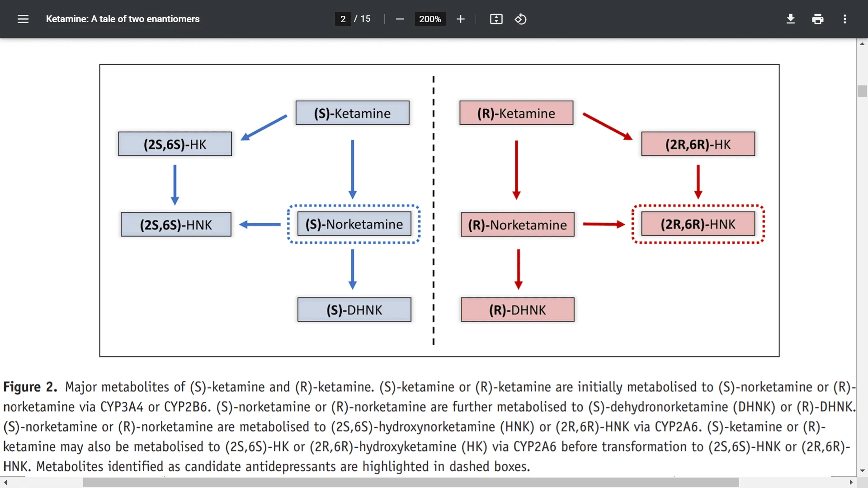
Task: Edit the 200% zoom level field
Action: pyautogui.click(x=430, y=19)
